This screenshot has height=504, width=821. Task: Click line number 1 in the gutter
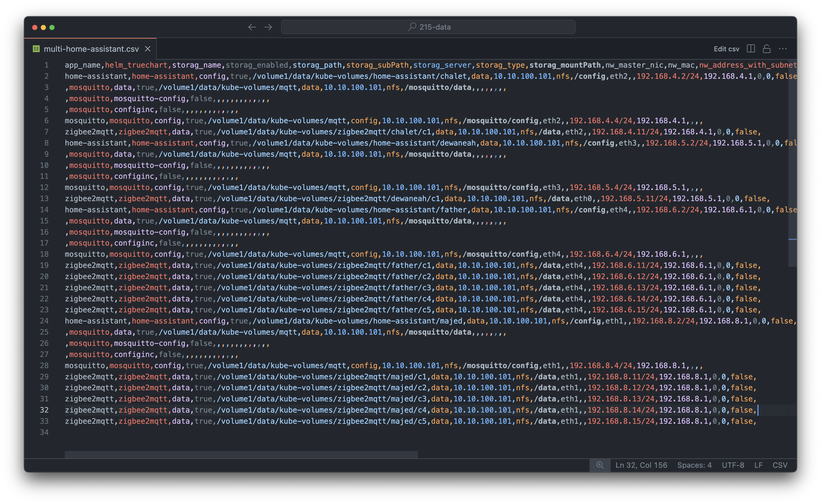[46, 65]
